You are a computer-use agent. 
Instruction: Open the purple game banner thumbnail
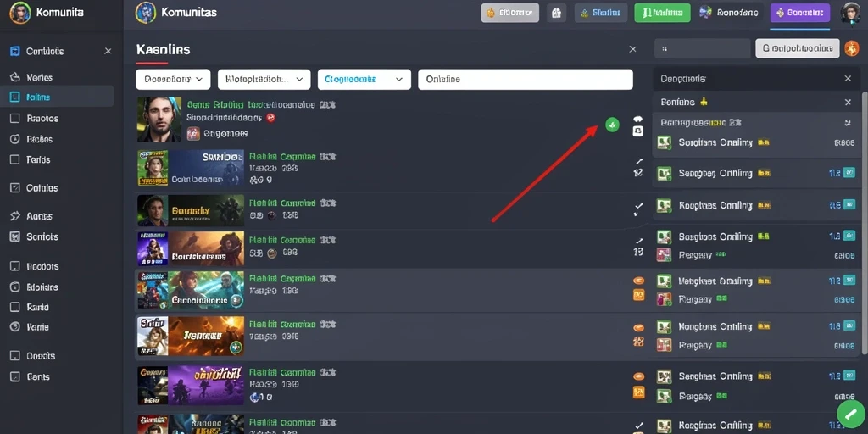click(x=207, y=386)
